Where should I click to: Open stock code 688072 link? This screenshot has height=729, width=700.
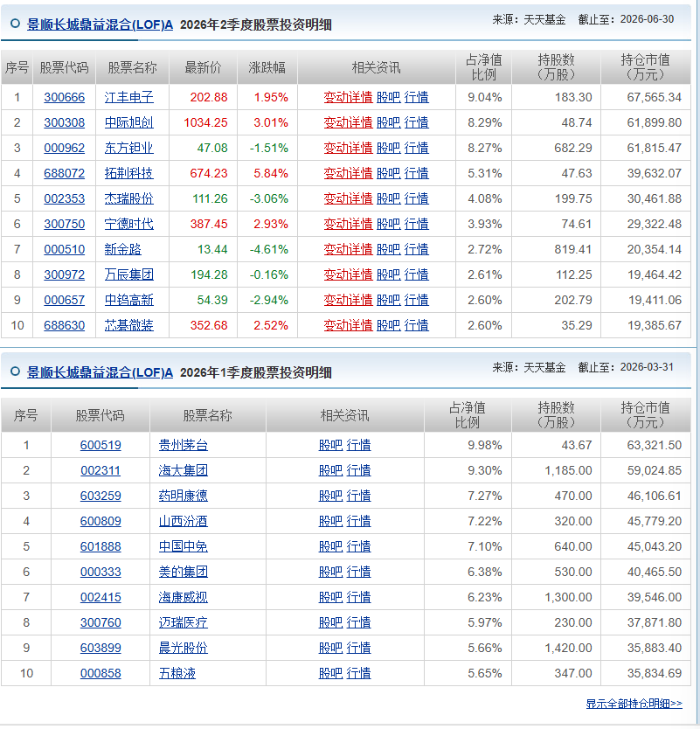click(64, 173)
